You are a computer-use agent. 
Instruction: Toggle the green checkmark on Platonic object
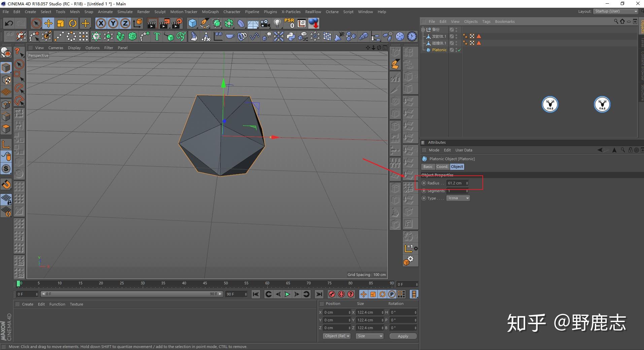click(x=459, y=50)
